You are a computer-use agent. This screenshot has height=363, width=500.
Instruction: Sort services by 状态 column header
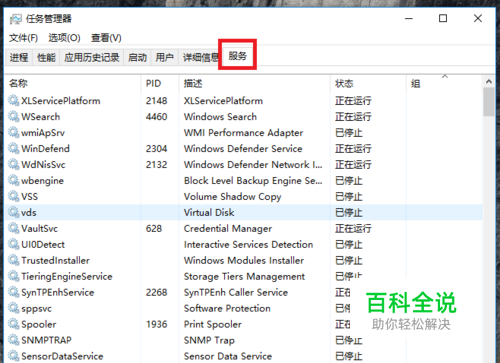[369, 83]
